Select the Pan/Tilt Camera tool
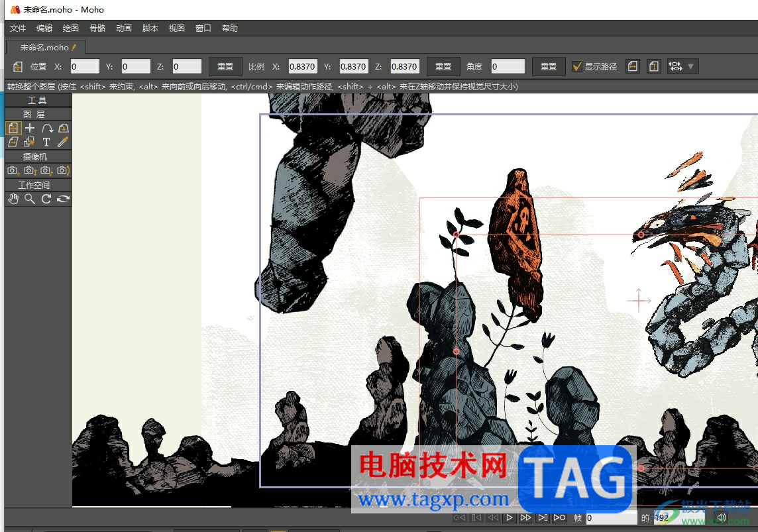The image size is (758, 532). coord(64,170)
